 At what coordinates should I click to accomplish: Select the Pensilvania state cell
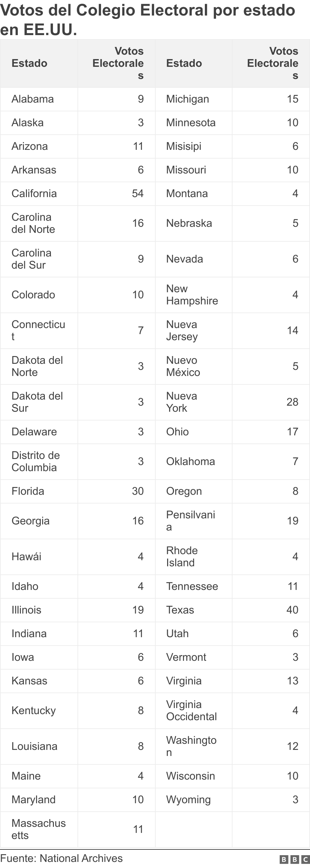point(190,521)
